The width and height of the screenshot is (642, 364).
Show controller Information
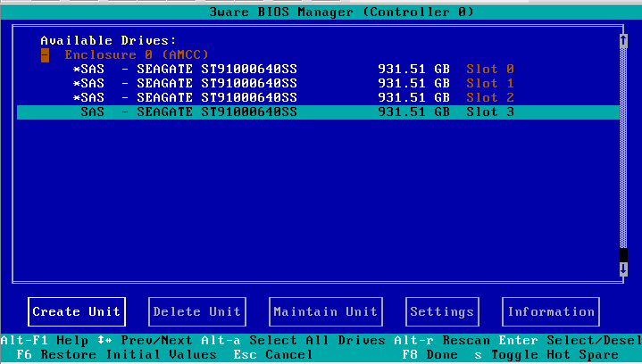(x=550, y=311)
